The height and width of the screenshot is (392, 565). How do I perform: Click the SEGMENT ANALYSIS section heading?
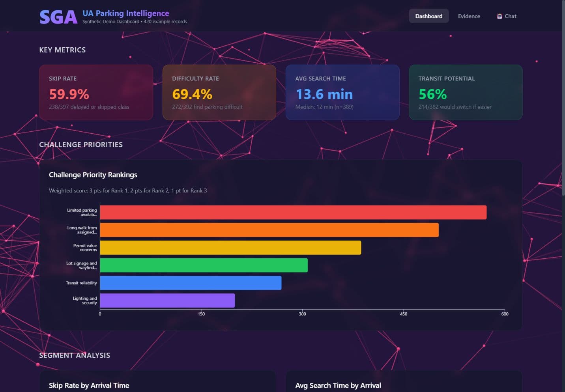click(75, 355)
